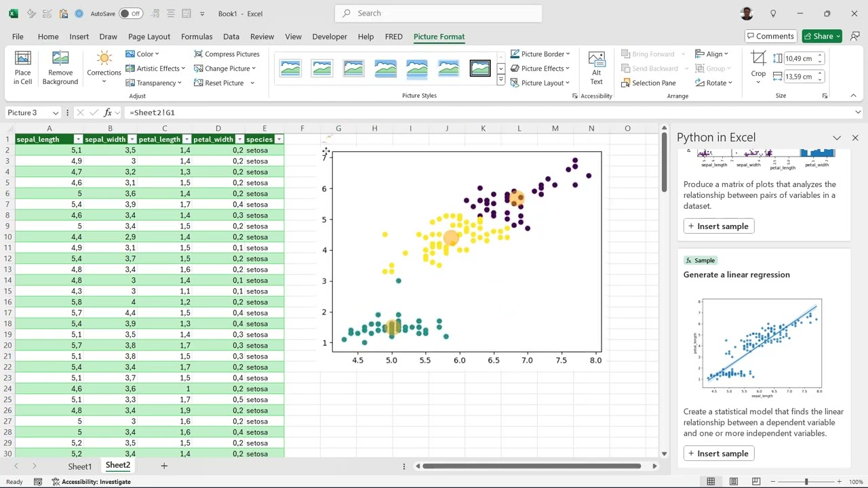Click the formula bar fx icon

pos(107,113)
